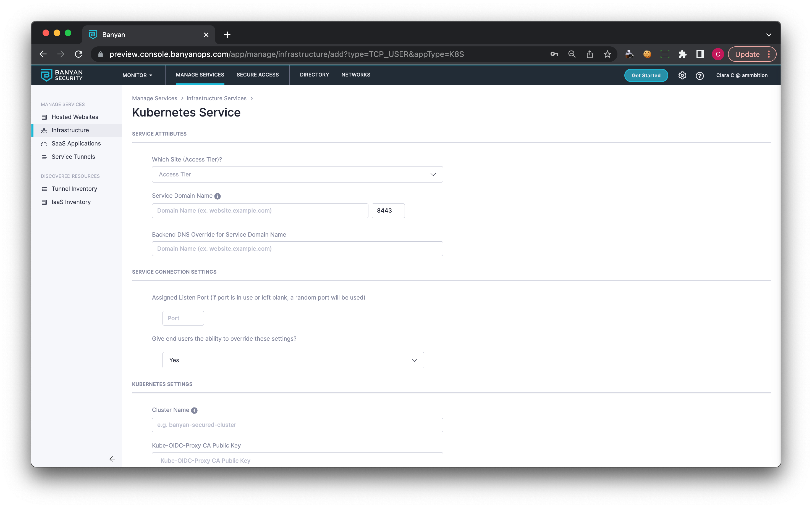Go to Infrastructure Services breadcrumb link
The height and width of the screenshot is (508, 812).
pos(216,98)
